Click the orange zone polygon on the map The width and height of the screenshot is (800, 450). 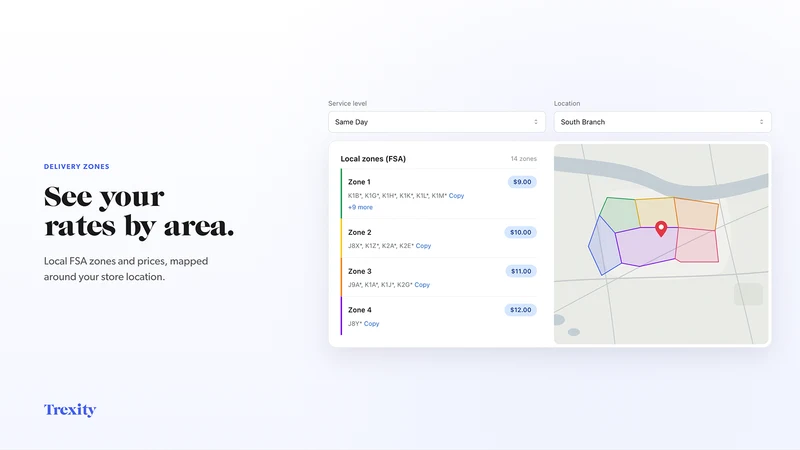tap(696, 214)
